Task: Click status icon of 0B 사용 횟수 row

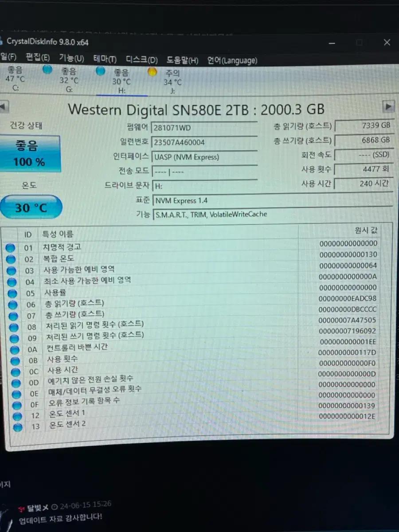Action: tap(15, 361)
